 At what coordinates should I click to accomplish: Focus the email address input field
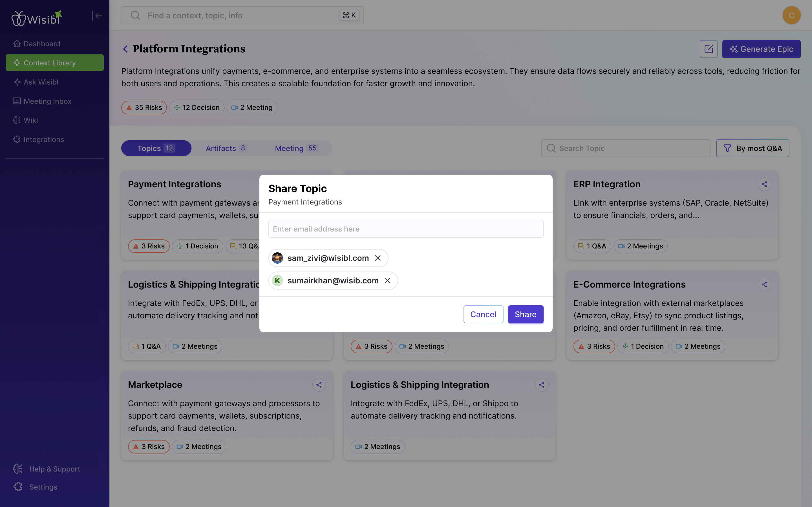click(406, 229)
